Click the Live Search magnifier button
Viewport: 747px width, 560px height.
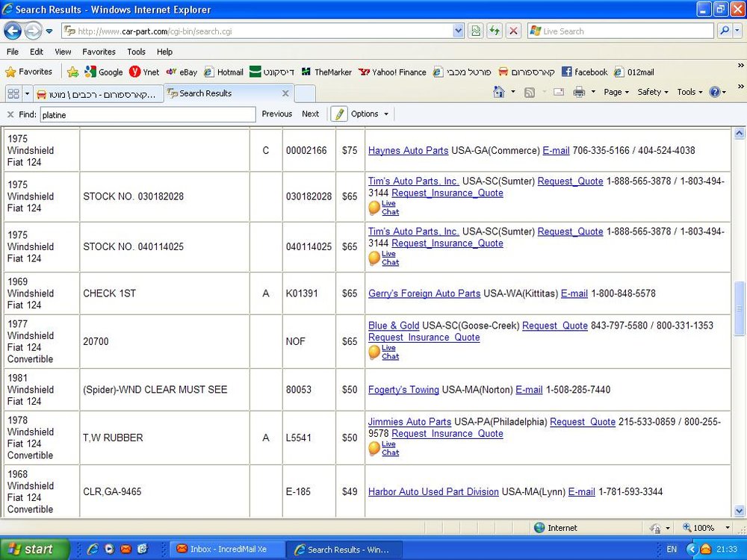pyautogui.click(x=725, y=31)
